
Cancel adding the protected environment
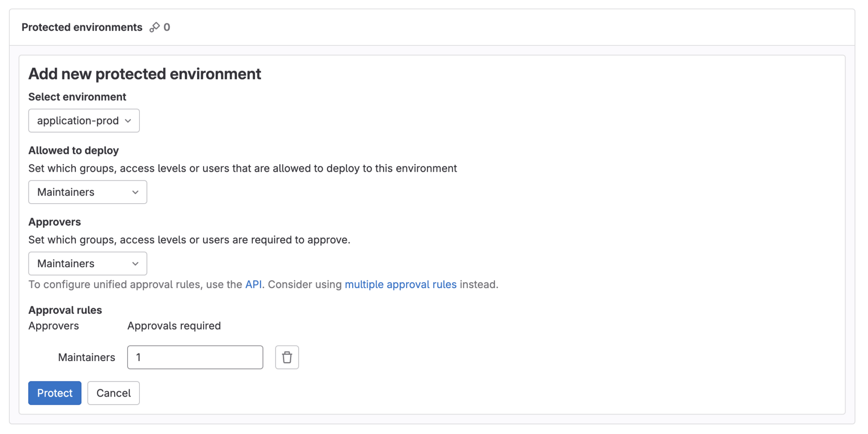[x=113, y=393]
